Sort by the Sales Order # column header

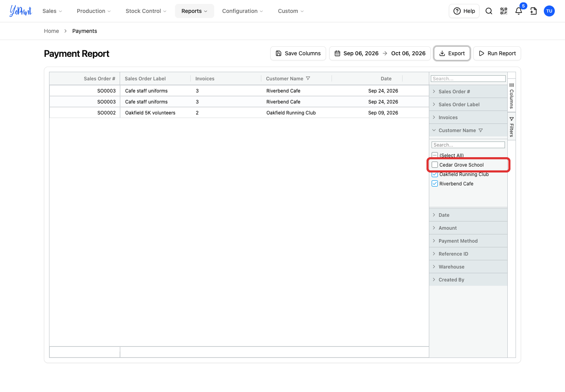(85, 78)
